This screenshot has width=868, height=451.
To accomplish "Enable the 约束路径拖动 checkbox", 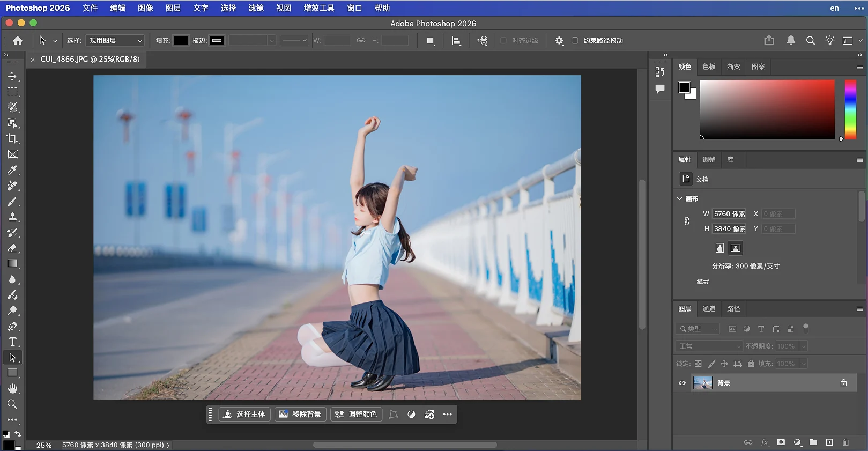I will click(575, 41).
